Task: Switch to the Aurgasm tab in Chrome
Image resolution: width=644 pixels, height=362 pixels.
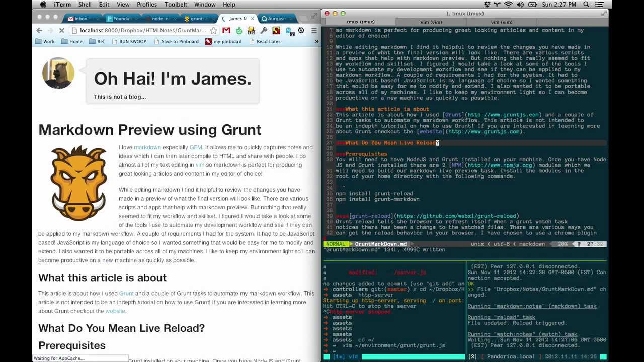Action: pos(276,19)
